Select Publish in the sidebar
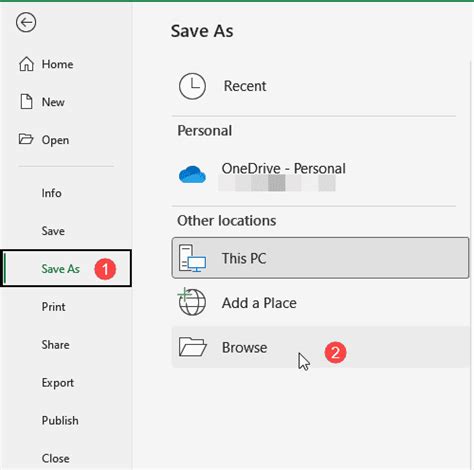Image resolution: width=474 pixels, height=470 pixels. (60, 420)
